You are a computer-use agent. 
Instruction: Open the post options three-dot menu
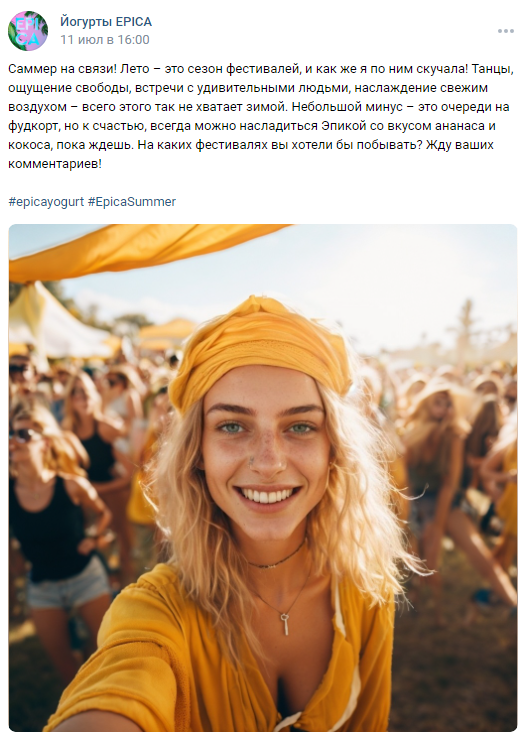(505, 31)
